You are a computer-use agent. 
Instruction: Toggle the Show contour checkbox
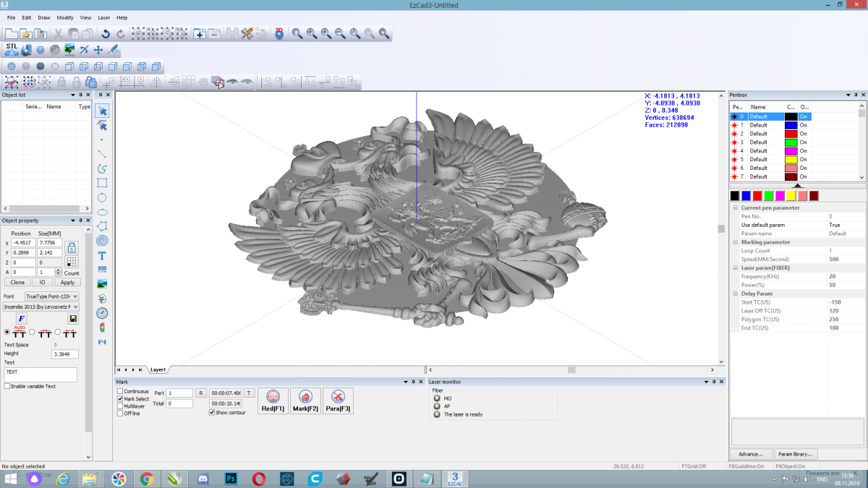[211, 413]
